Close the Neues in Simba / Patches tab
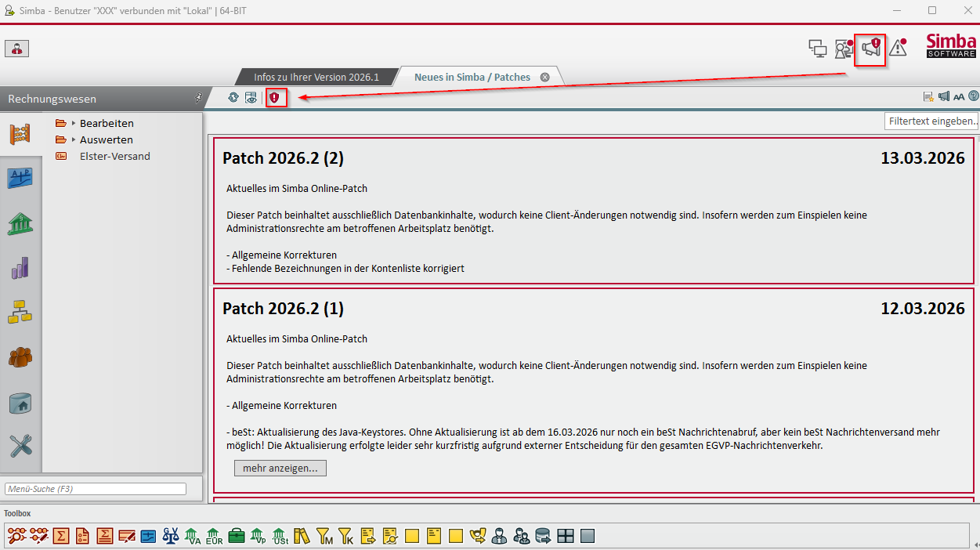Screen dimensions: 980x550 click(544, 78)
